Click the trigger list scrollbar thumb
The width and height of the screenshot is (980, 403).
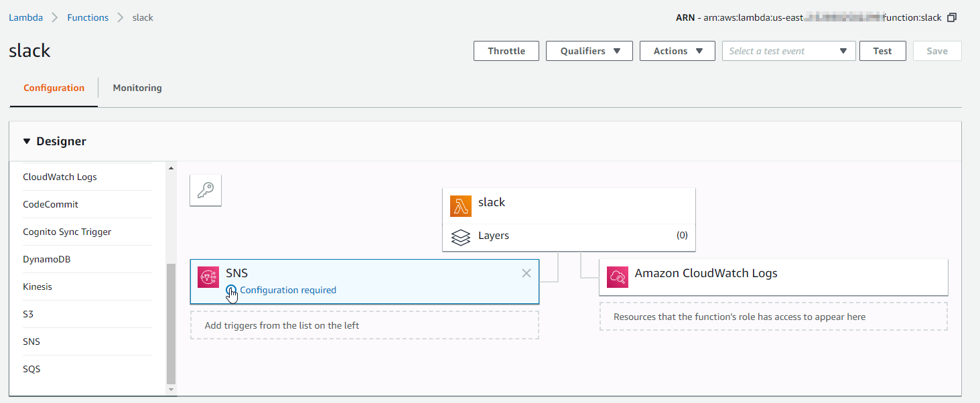171,323
